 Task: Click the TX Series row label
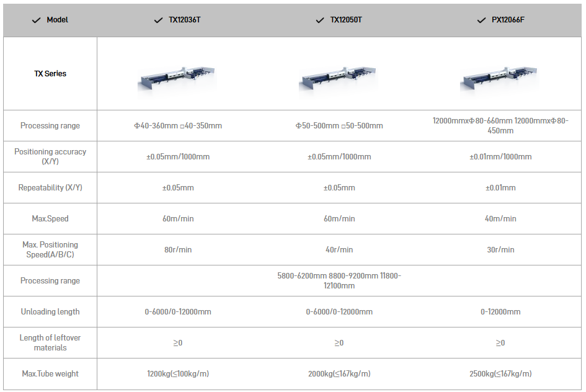click(50, 74)
